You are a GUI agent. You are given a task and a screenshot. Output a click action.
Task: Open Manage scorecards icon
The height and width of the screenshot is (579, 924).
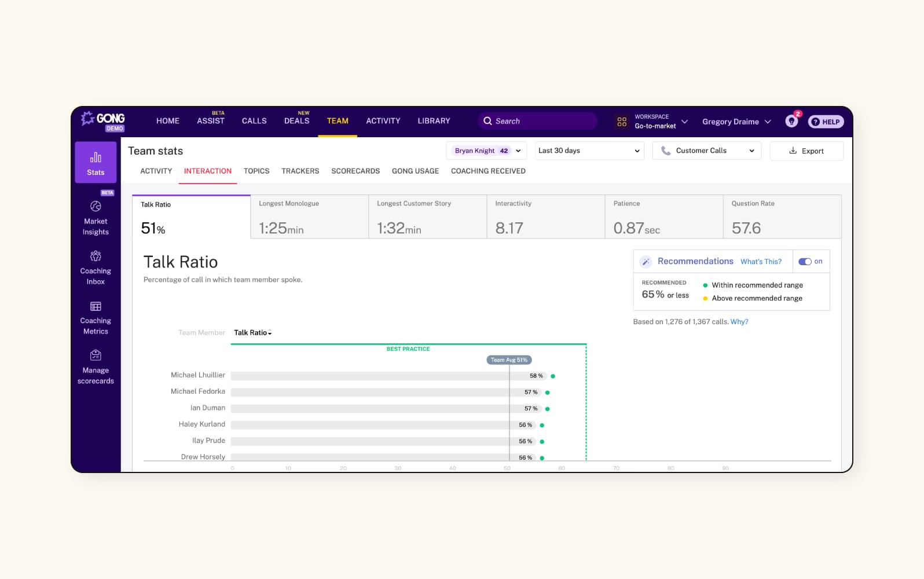(x=96, y=356)
